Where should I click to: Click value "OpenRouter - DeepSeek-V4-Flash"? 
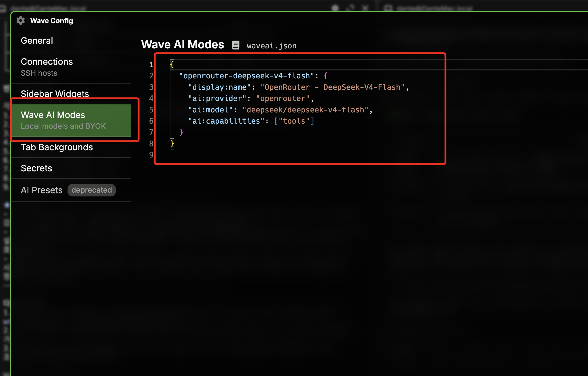point(333,87)
